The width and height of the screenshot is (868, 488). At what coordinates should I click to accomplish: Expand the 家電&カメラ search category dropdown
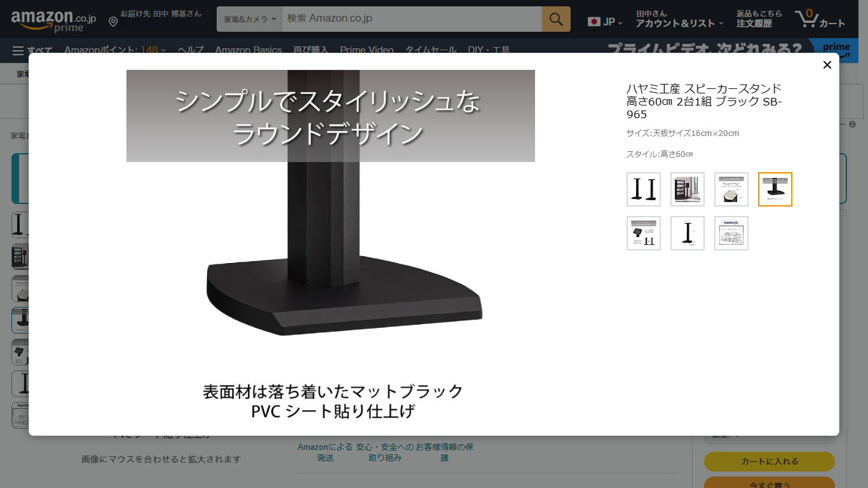(x=250, y=19)
